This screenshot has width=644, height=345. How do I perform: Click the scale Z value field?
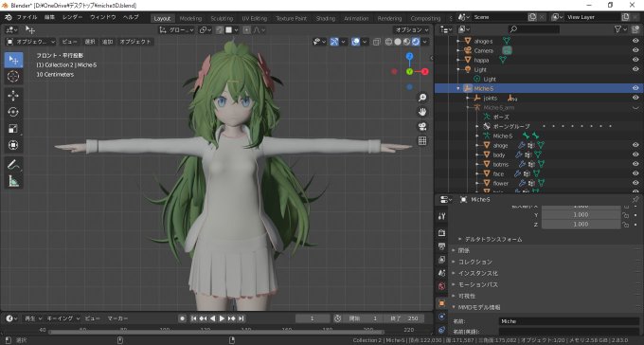[x=581, y=224]
